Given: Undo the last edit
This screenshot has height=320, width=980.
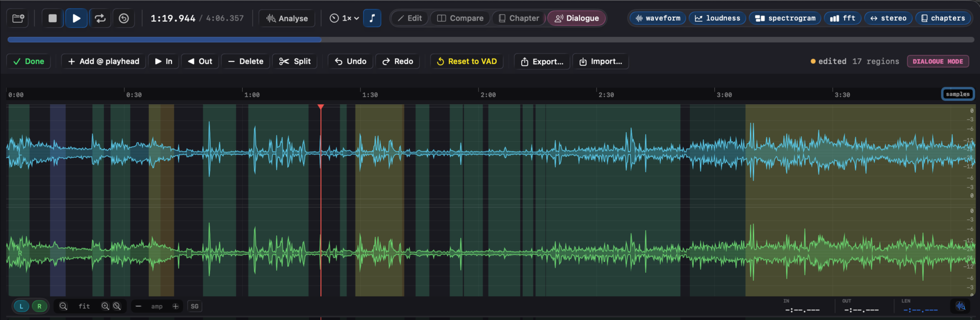Looking at the screenshot, I should 351,61.
